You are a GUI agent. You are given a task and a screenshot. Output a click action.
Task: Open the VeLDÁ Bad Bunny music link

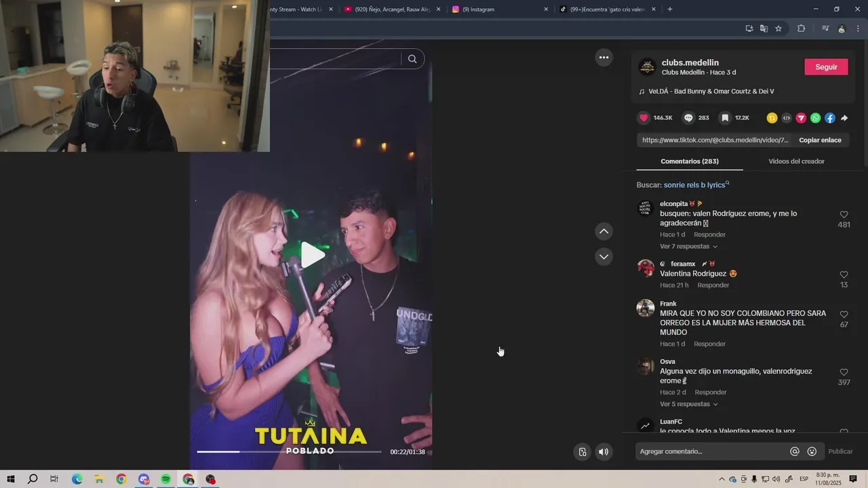pyautogui.click(x=711, y=91)
